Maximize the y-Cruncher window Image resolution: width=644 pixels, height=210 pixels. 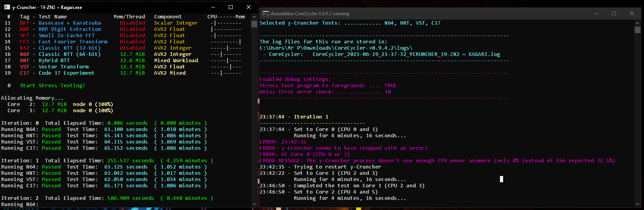tap(231, 7)
